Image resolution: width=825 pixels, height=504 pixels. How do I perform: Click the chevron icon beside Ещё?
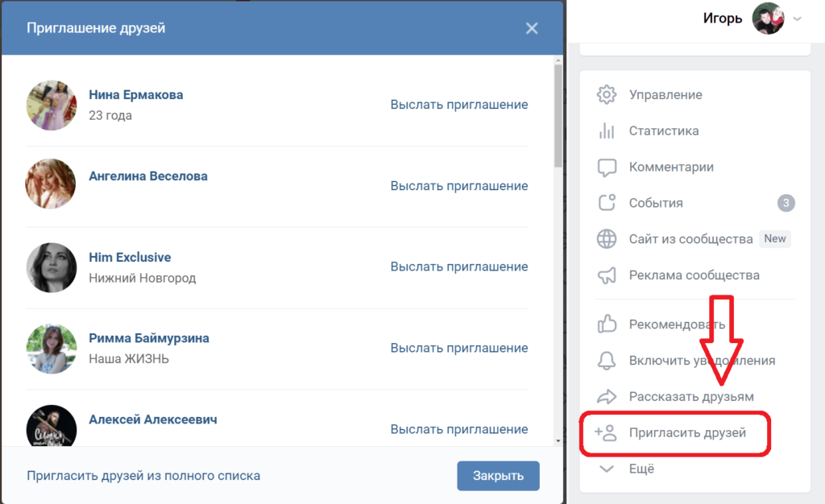pyautogui.click(x=606, y=469)
